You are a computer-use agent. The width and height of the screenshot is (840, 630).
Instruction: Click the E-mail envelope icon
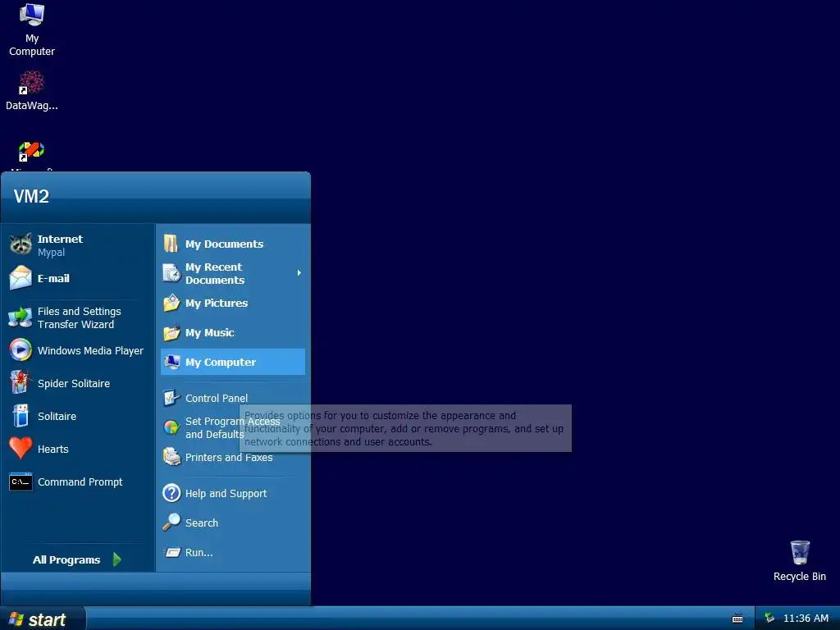pos(21,278)
